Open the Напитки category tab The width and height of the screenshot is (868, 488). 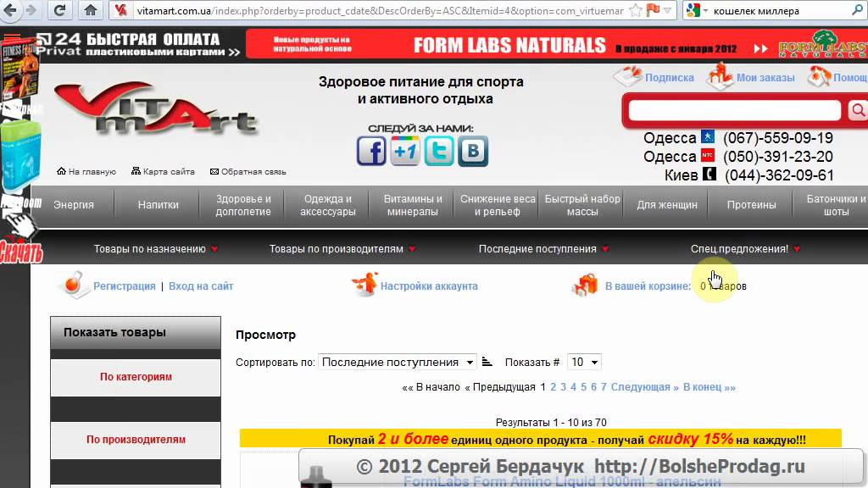(x=159, y=205)
